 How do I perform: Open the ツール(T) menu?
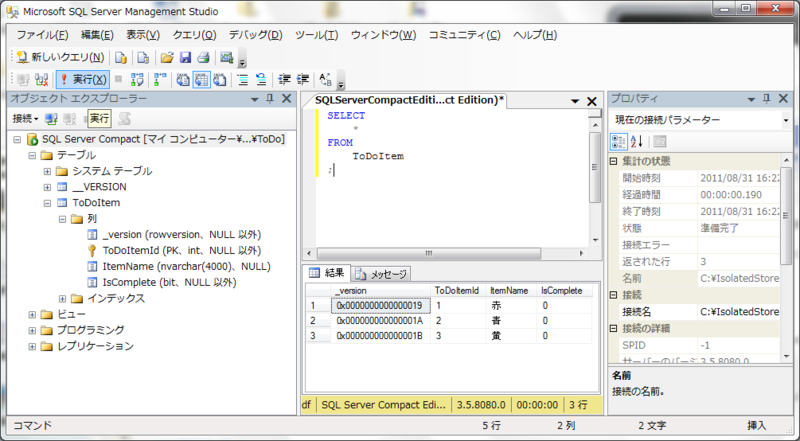pyautogui.click(x=316, y=35)
